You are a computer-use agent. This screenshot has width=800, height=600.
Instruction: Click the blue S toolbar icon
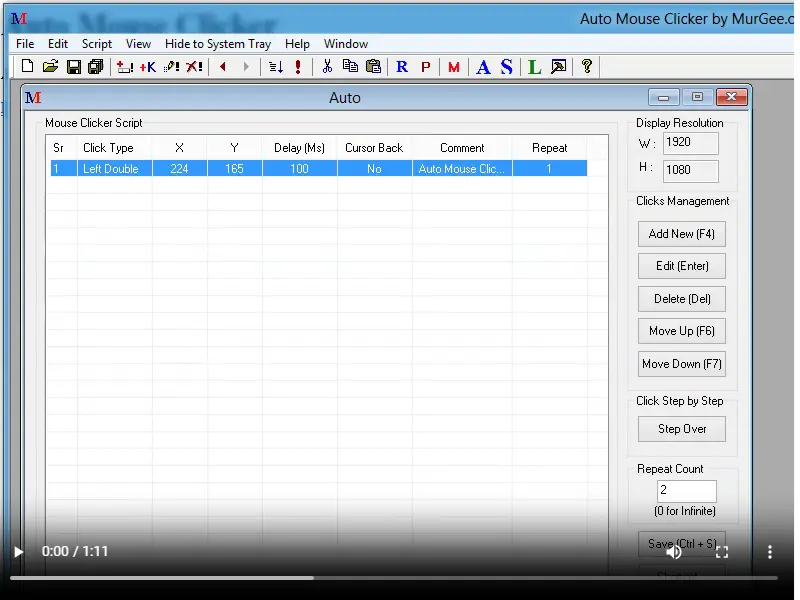(x=507, y=67)
